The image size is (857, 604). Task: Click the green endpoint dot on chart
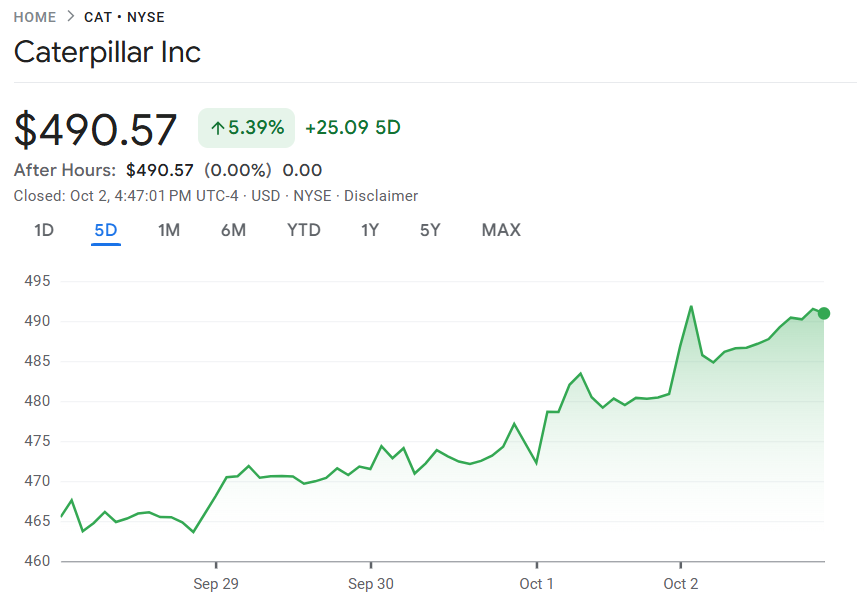(823, 313)
